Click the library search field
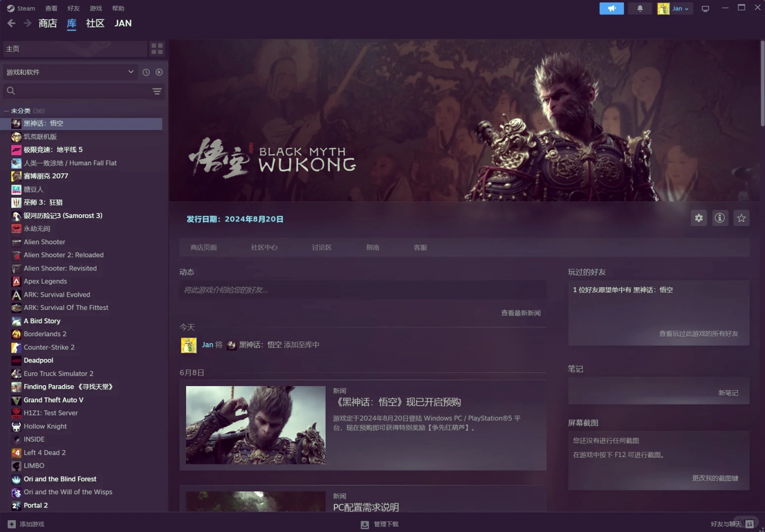765x532 pixels. (83, 91)
